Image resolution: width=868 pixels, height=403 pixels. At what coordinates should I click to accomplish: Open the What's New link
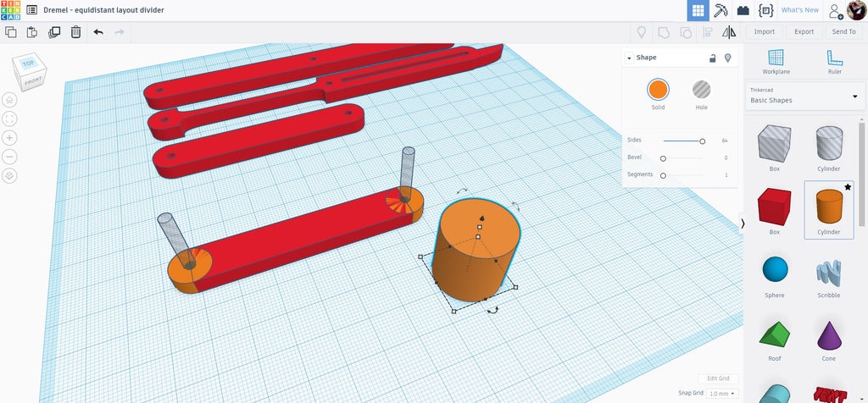(799, 10)
